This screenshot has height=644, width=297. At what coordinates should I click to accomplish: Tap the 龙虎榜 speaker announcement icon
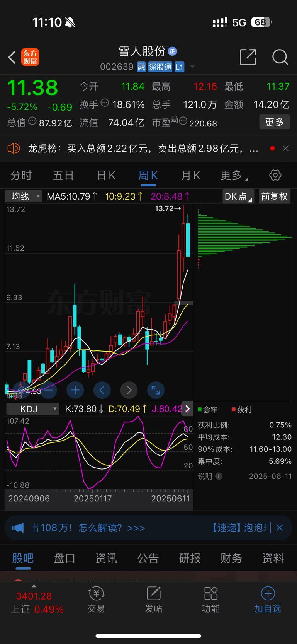click(14, 148)
